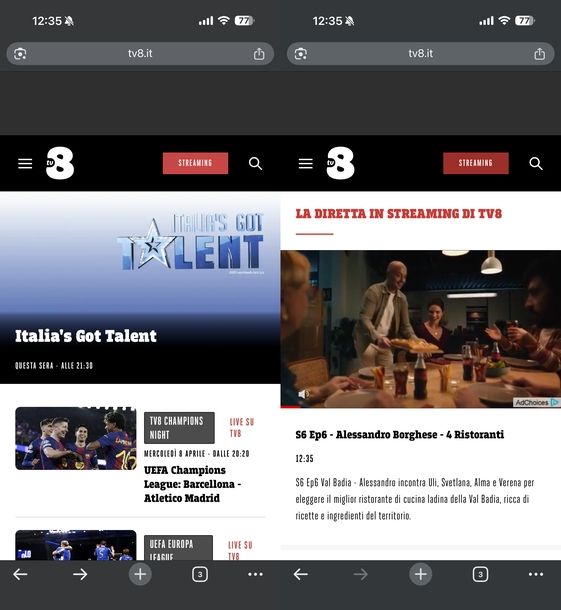
Task: Click Live su TV8 label beside Champions Night
Action: [242, 428]
